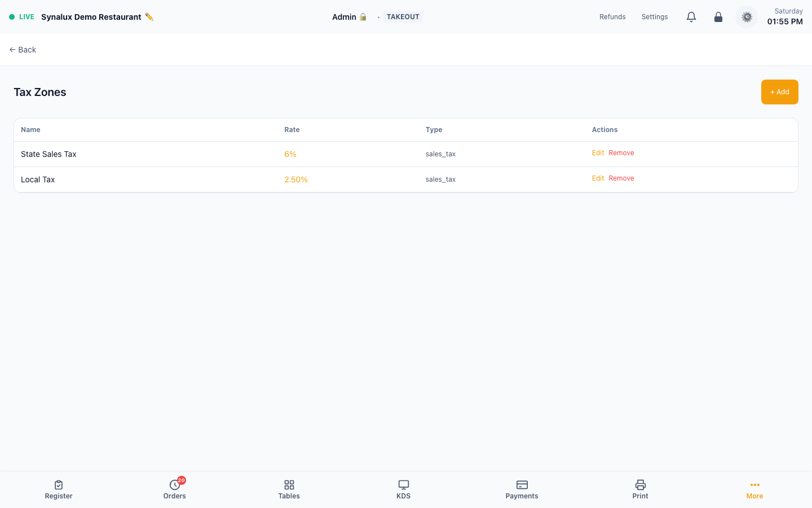Open the Print tab
Screen dimensions: 812x508
pos(641,489)
